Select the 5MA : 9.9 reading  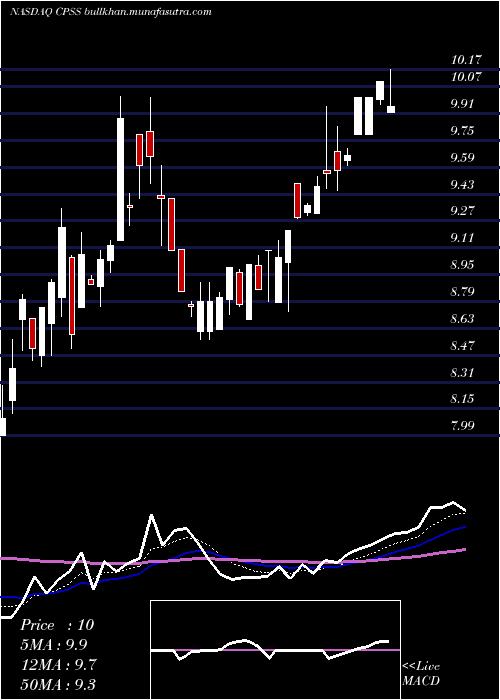tap(54, 645)
